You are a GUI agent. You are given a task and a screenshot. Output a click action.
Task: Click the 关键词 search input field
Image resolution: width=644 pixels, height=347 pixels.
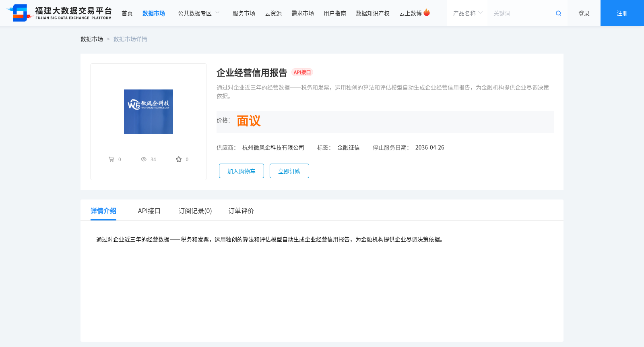pos(521,13)
